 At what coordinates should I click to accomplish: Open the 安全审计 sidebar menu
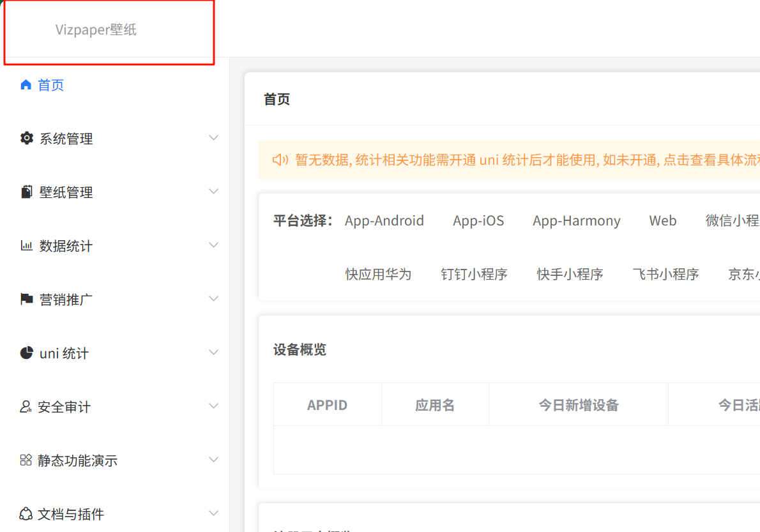point(115,407)
